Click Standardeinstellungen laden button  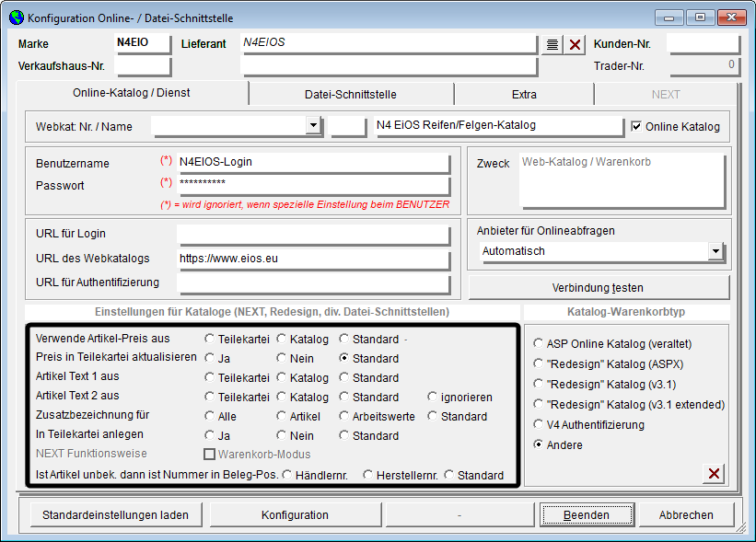[x=115, y=515]
